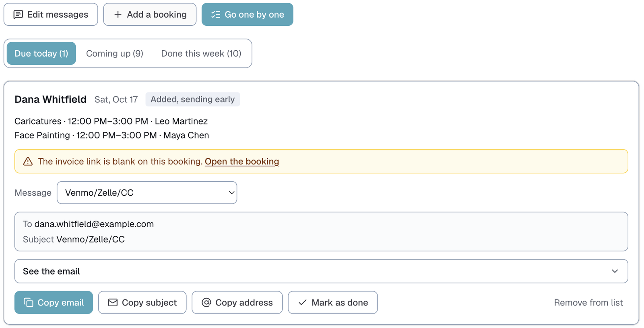Click the Edit messages button
Viewport: 644px width, 328px height.
[51, 14]
